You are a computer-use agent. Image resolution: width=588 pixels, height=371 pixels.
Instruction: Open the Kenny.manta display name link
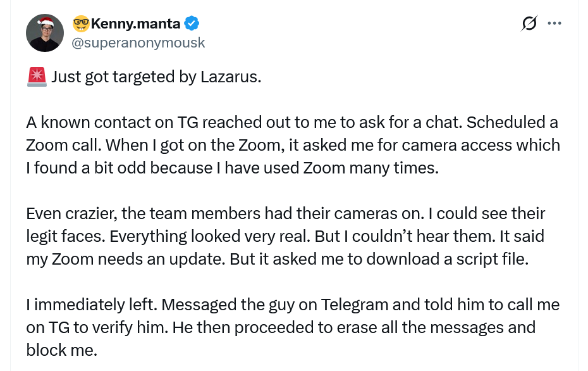tap(136, 24)
